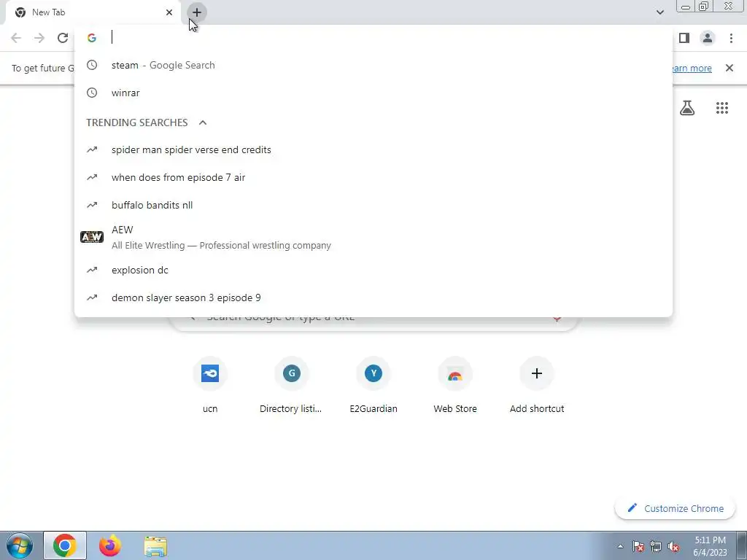The image size is (747, 560).
Task: Open the E2Guardian shortcut
Action: click(373, 386)
